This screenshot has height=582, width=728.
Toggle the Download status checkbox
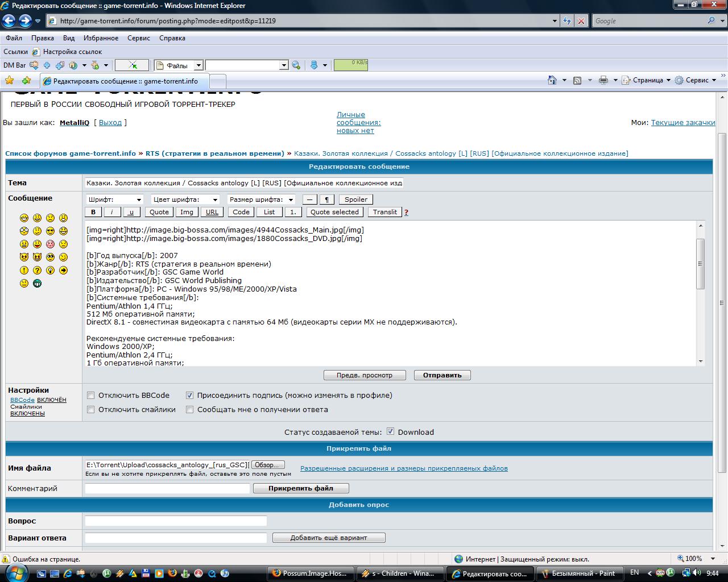(x=390, y=431)
